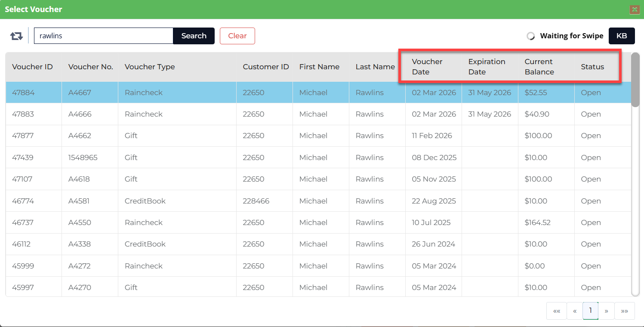
Task: Click the vertical scrollbar of the table
Action: pos(635,172)
